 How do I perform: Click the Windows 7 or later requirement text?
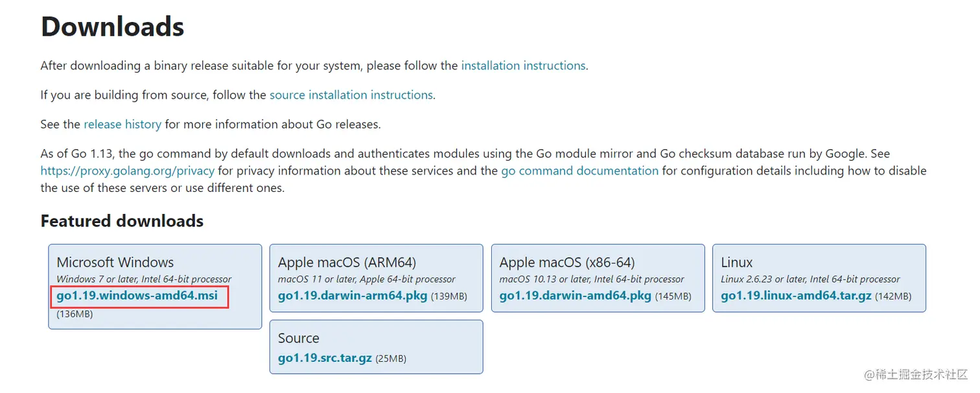click(x=144, y=280)
